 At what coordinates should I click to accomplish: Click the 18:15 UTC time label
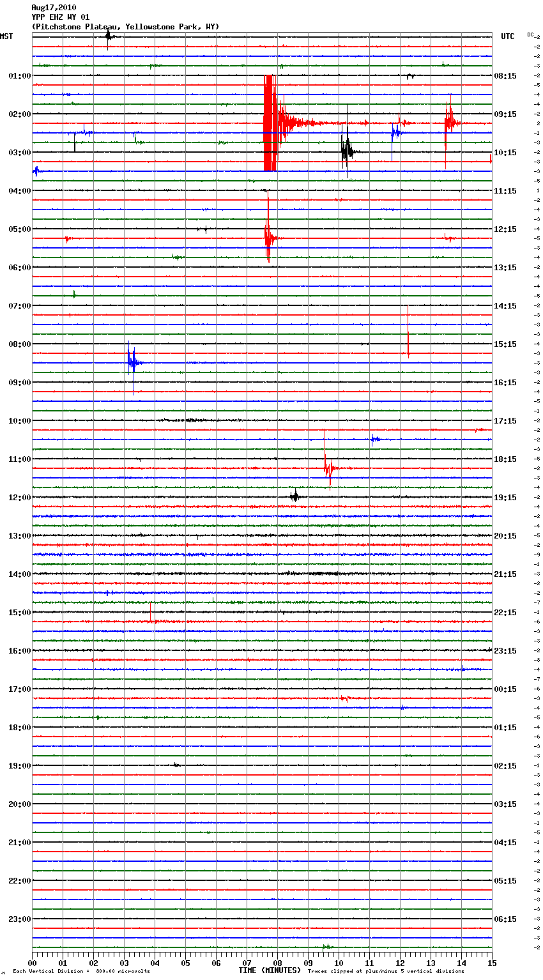pos(505,459)
